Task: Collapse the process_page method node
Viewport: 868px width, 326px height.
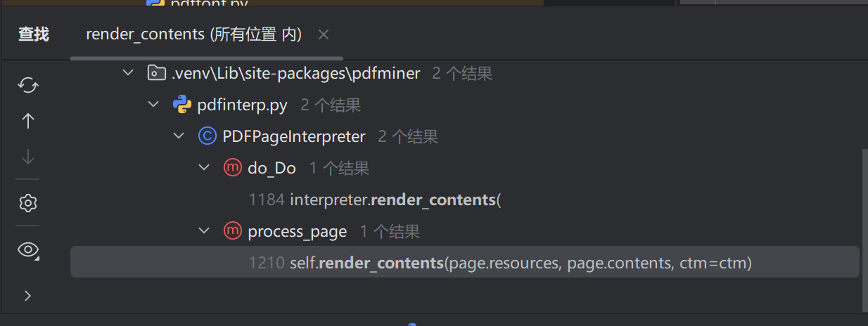Action: [204, 231]
